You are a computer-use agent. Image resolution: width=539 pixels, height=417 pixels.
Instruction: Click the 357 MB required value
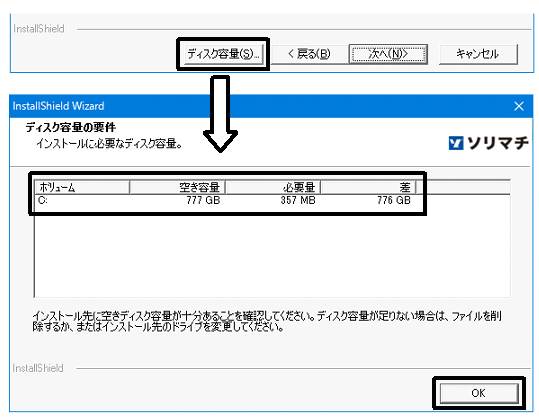(x=298, y=200)
